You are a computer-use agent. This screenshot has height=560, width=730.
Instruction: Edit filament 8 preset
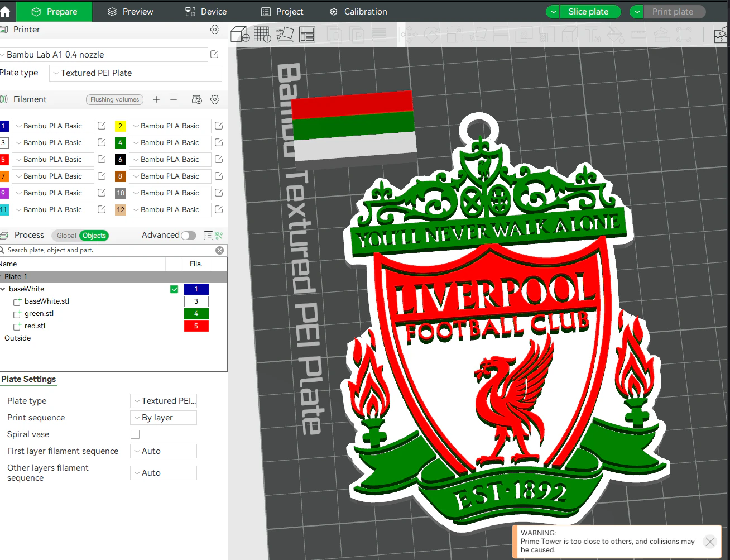219,176
